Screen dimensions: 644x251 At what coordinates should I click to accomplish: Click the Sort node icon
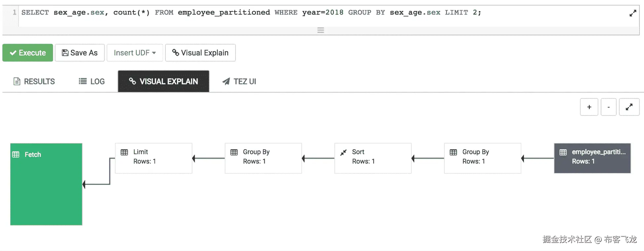tap(343, 152)
